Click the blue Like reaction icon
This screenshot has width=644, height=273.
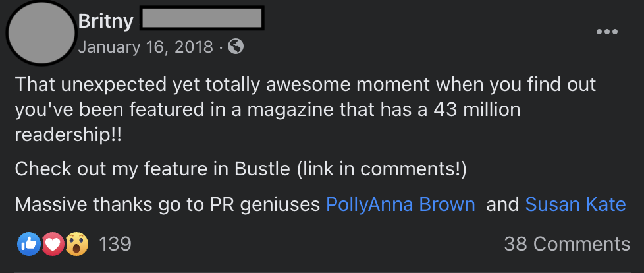click(x=29, y=244)
